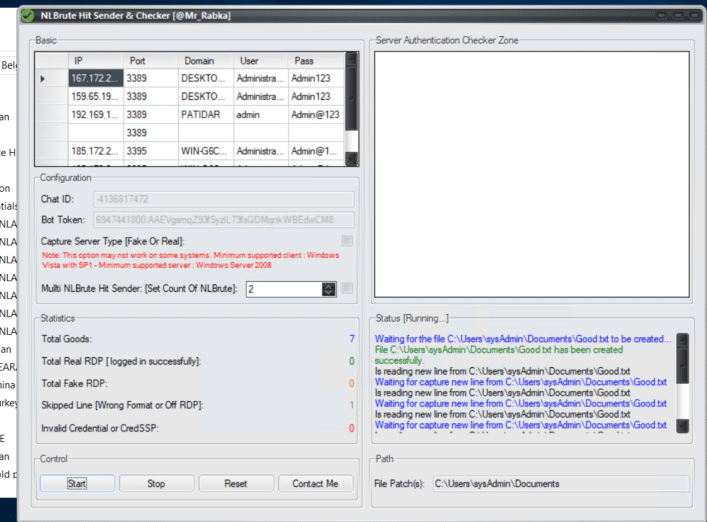The image size is (707, 522).
Task: Toggle the Multi NLBrute Hit Sender checkbox
Action: (x=347, y=288)
